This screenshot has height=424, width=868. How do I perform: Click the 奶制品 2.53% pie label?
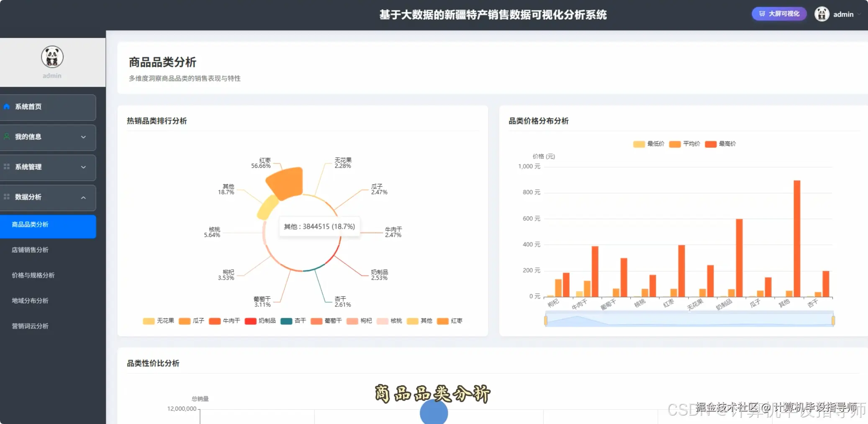click(379, 275)
